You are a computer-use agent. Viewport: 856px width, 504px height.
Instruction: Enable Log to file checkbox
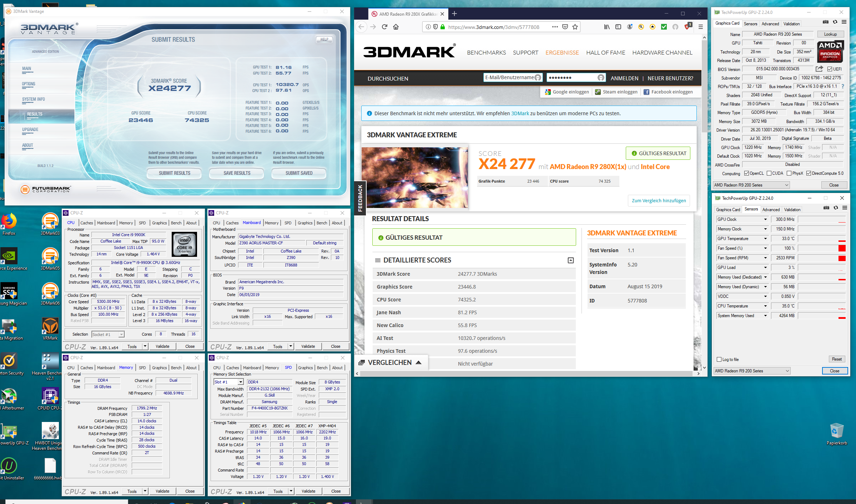click(x=719, y=360)
